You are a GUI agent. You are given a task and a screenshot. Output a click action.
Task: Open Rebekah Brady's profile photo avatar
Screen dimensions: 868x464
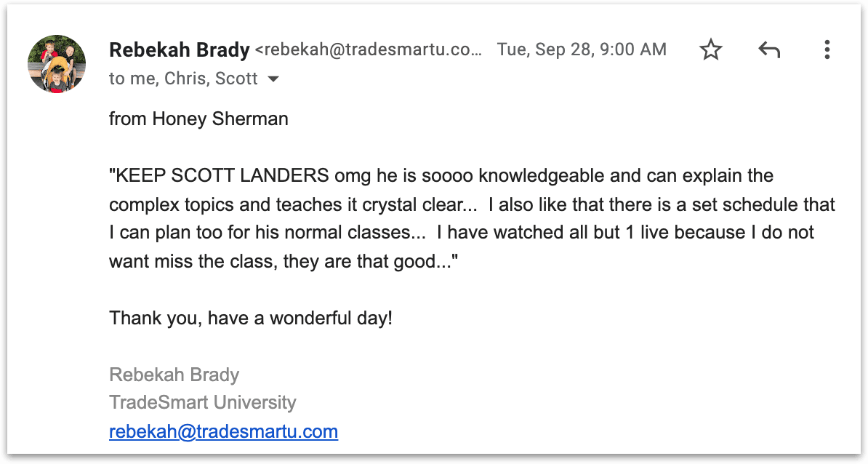coord(57,64)
